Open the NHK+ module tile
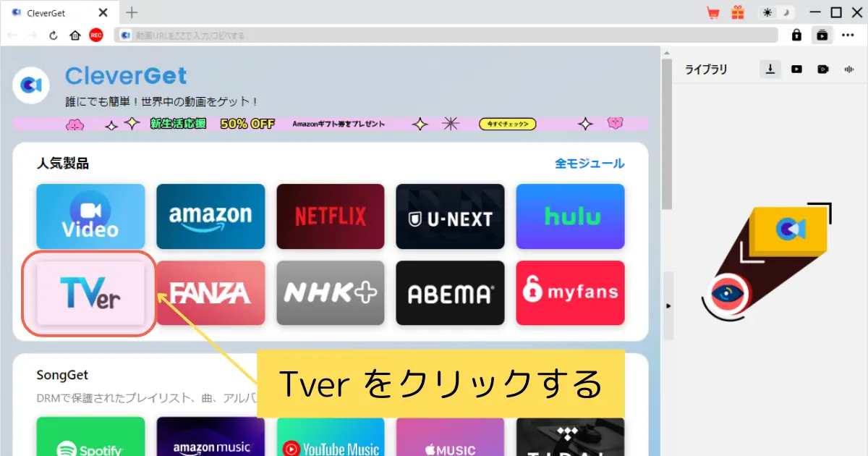Image resolution: width=868 pixels, height=456 pixels. [x=331, y=293]
